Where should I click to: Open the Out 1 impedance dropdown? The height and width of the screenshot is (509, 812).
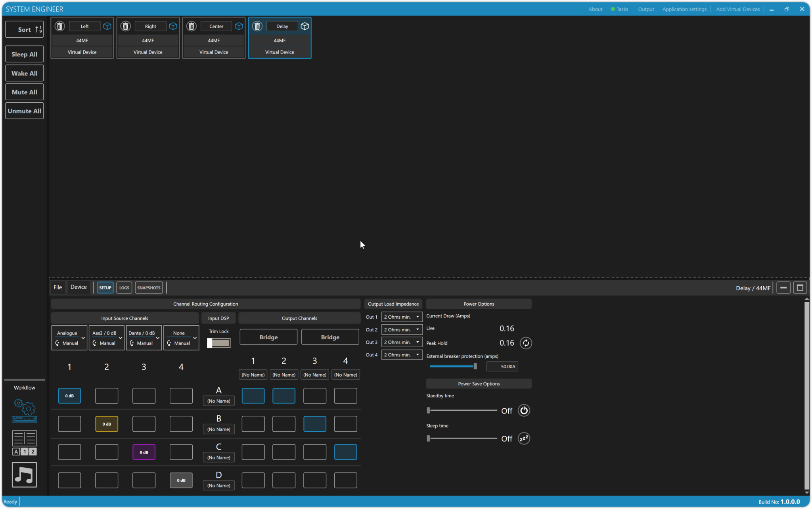(x=402, y=317)
